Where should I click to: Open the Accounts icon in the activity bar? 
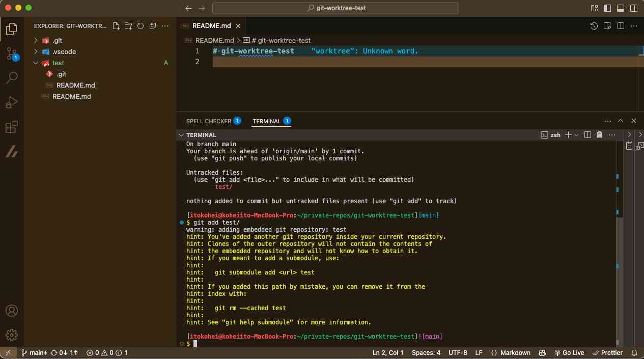pyautogui.click(x=11, y=310)
